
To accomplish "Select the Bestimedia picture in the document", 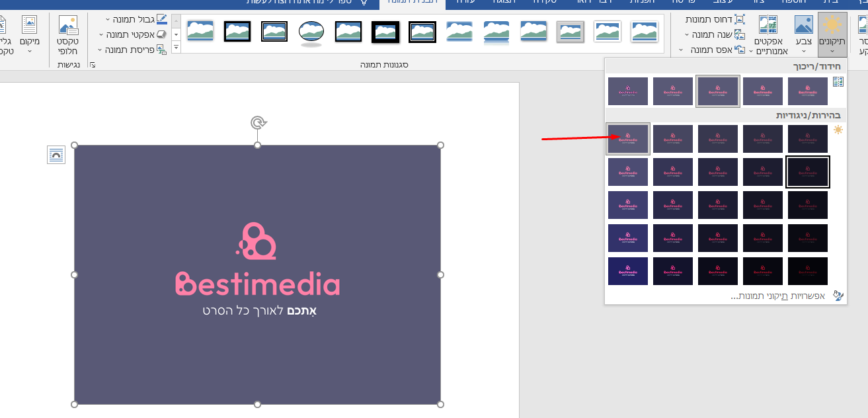I will click(257, 274).
